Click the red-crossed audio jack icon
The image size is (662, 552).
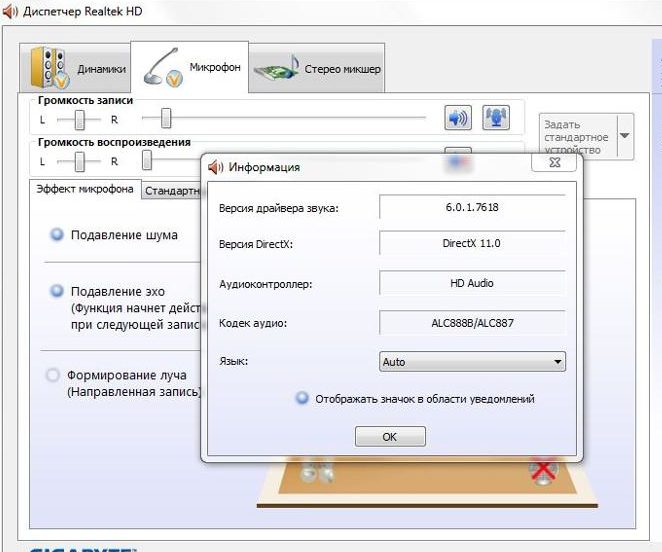[543, 471]
